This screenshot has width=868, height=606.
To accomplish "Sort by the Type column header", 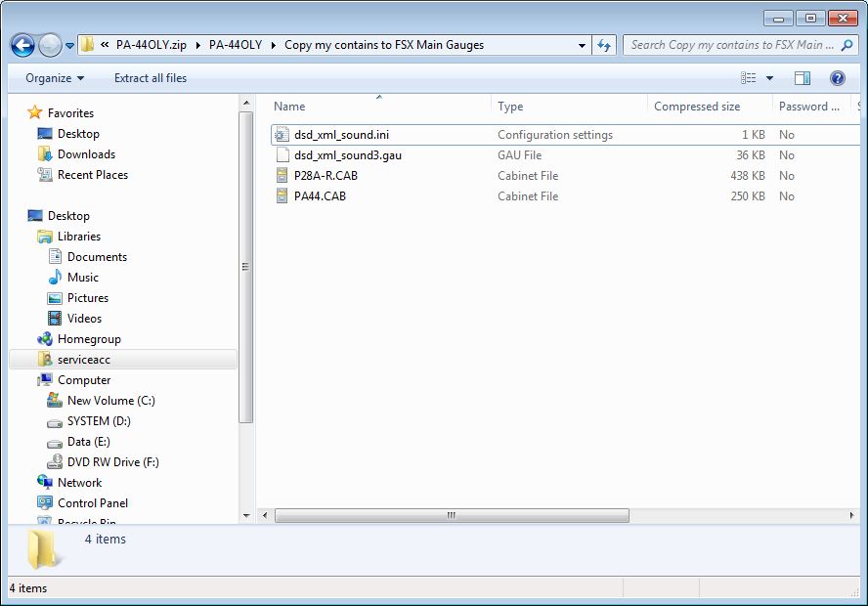I will pyautogui.click(x=510, y=107).
